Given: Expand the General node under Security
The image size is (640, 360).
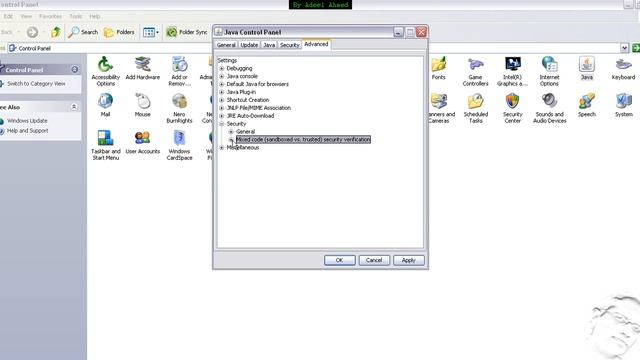Looking at the screenshot, I should point(231,132).
